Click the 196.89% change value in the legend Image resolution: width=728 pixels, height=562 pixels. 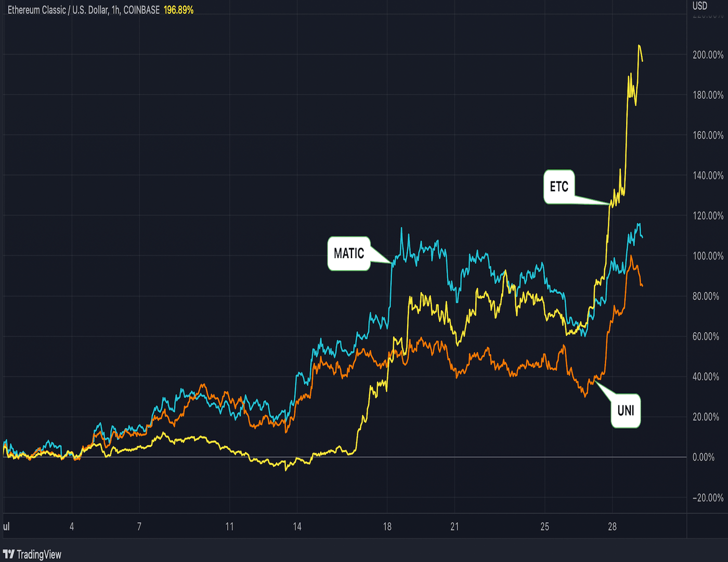[178, 9]
